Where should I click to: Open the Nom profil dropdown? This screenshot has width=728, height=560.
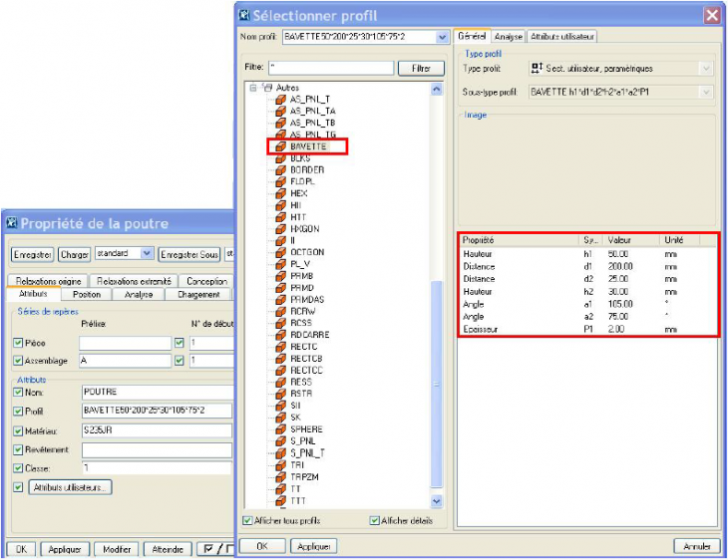pos(443,37)
